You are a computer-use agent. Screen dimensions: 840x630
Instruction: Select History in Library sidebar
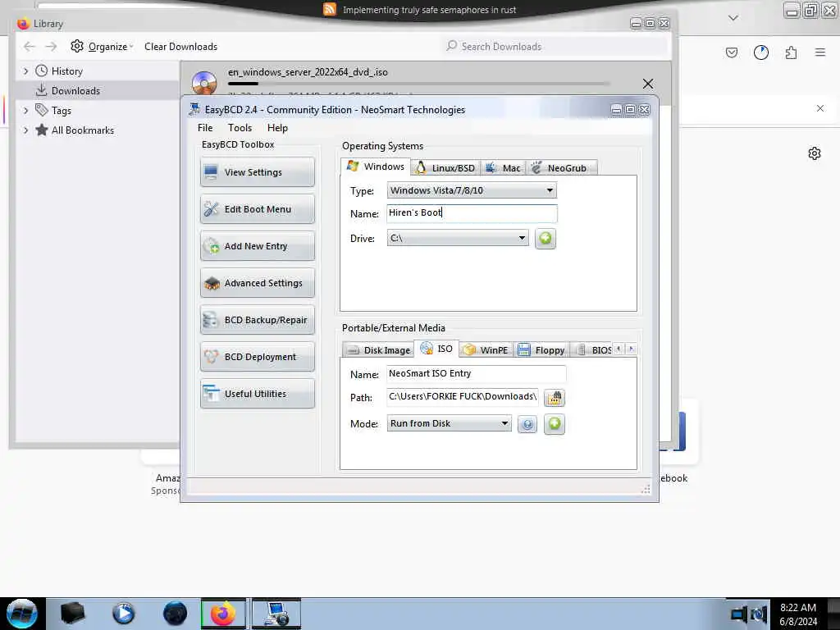point(67,71)
